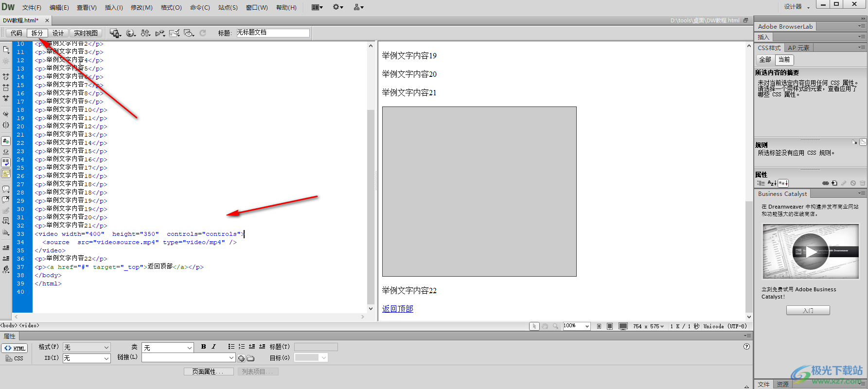Select the pointer tool in status bar
The image size is (868, 389).
[x=534, y=326]
